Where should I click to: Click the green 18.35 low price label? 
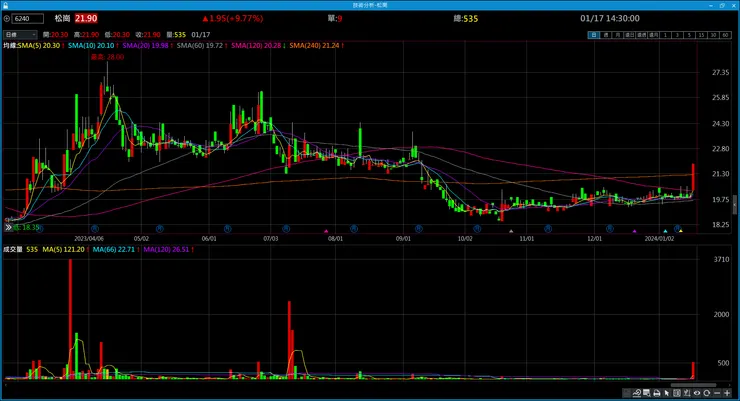pos(26,227)
